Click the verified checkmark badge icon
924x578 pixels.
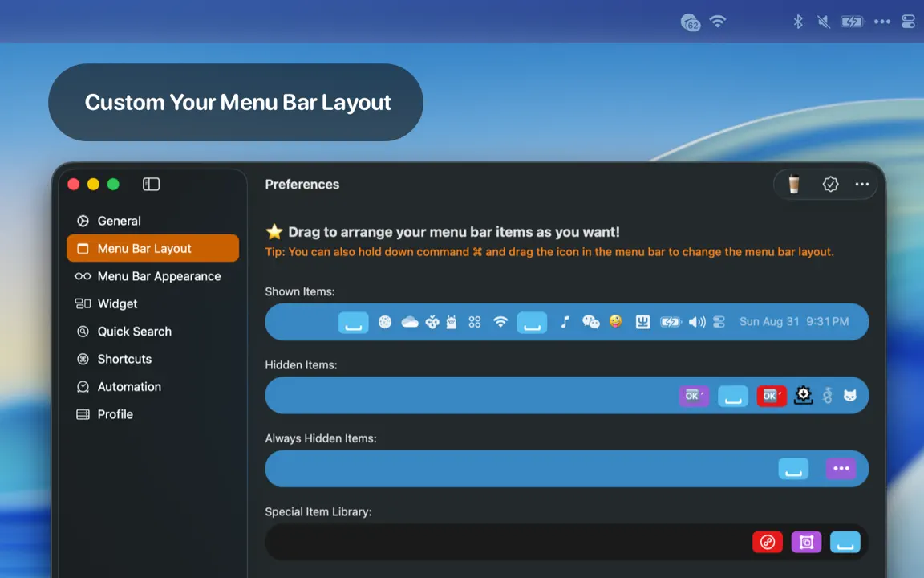[830, 184]
